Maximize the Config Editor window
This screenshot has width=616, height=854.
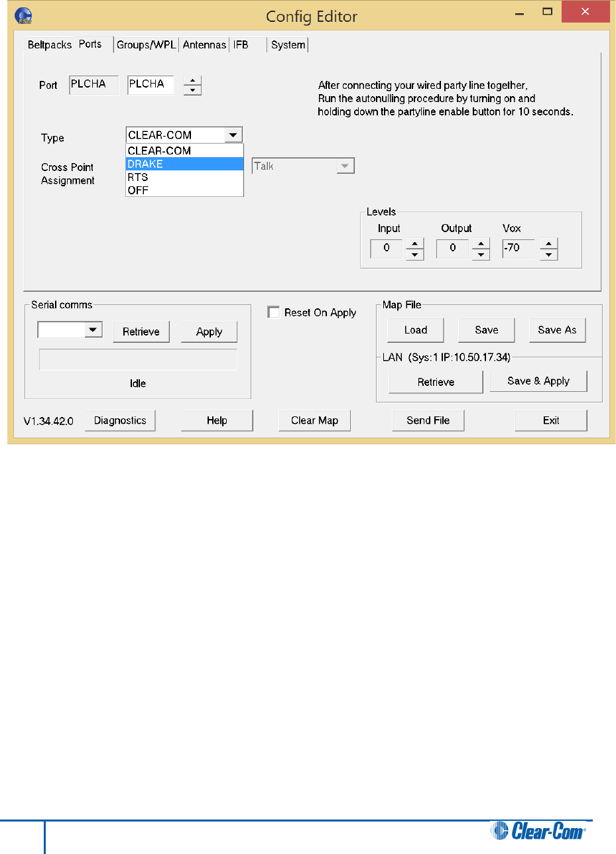548,12
